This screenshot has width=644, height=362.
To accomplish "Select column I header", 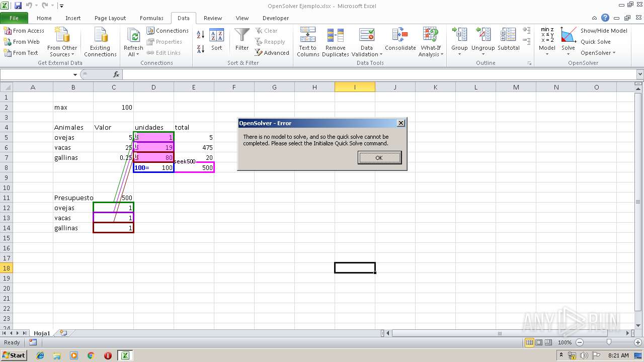I will point(355,87).
